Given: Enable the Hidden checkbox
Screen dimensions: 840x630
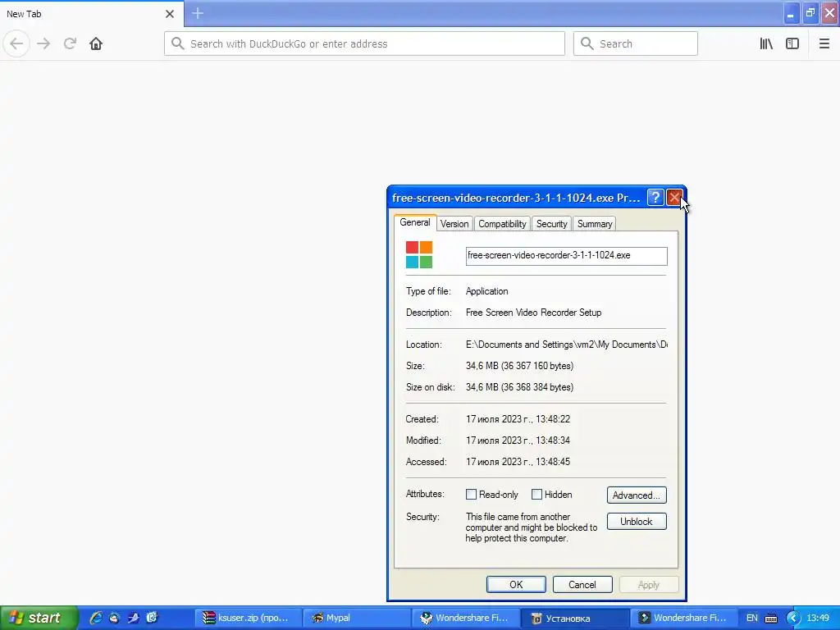Looking at the screenshot, I should click(536, 495).
